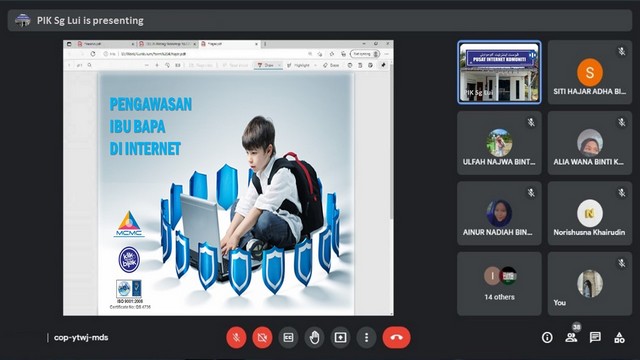This screenshot has width=640, height=360.
Task: Expand the Highlight dropdown in PDF toolbar
Action: [315, 65]
